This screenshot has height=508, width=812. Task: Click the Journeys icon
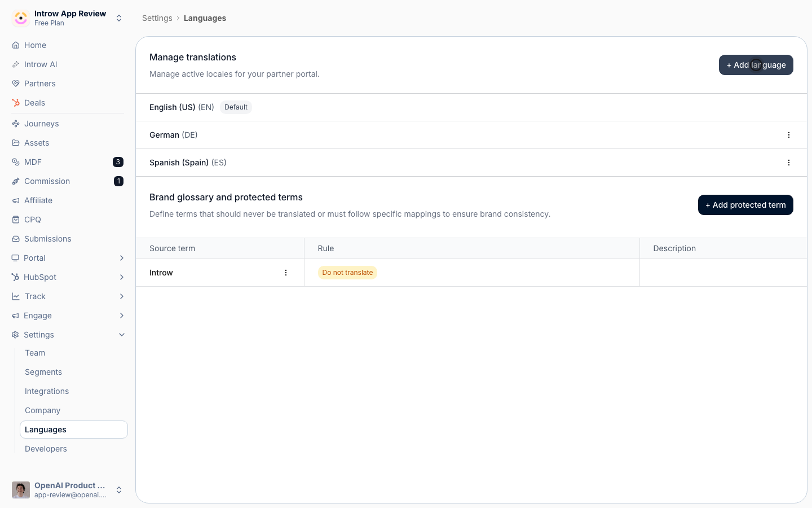(x=16, y=124)
